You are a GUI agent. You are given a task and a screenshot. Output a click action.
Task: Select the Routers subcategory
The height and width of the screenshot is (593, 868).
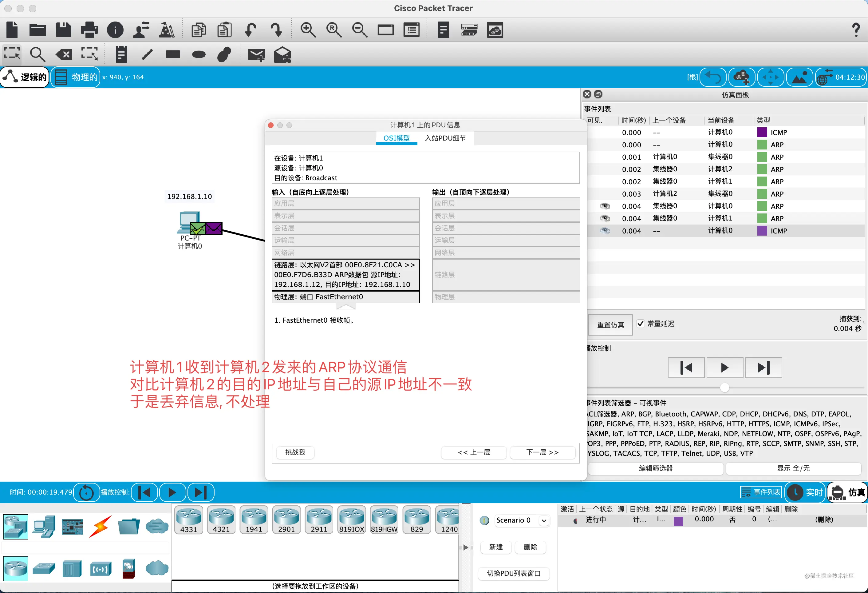16,569
